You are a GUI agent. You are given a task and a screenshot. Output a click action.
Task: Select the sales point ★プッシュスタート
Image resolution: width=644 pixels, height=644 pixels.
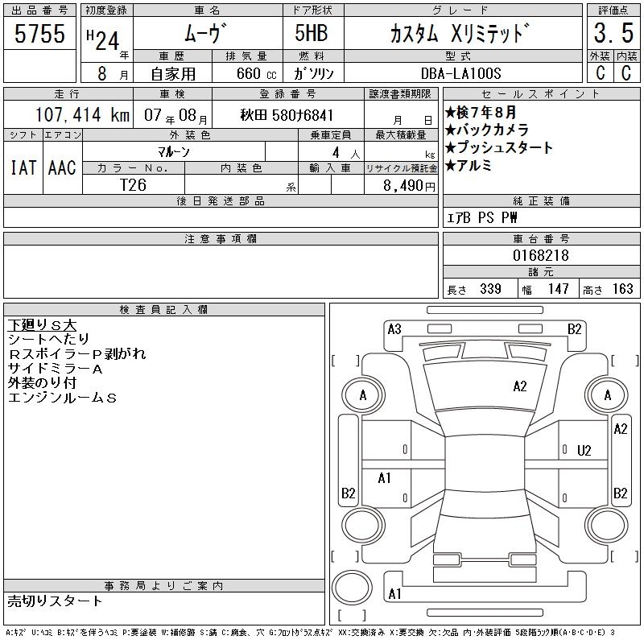[x=498, y=147]
